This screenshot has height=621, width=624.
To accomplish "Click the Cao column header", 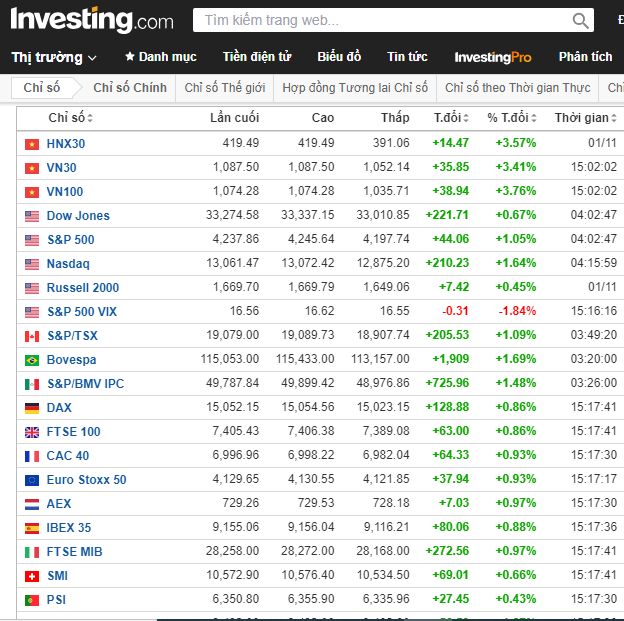I will [x=323, y=118].
